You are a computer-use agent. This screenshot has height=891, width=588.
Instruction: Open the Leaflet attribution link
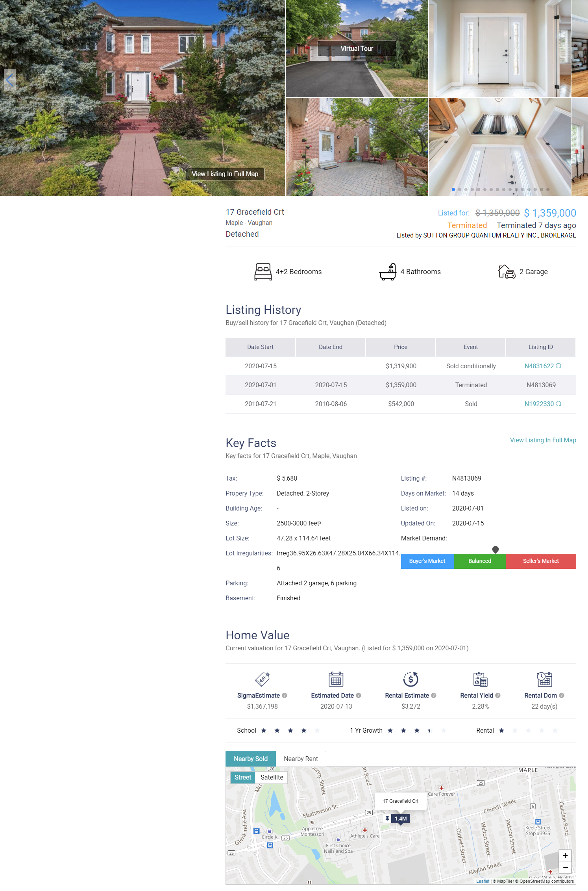[483, 881]
